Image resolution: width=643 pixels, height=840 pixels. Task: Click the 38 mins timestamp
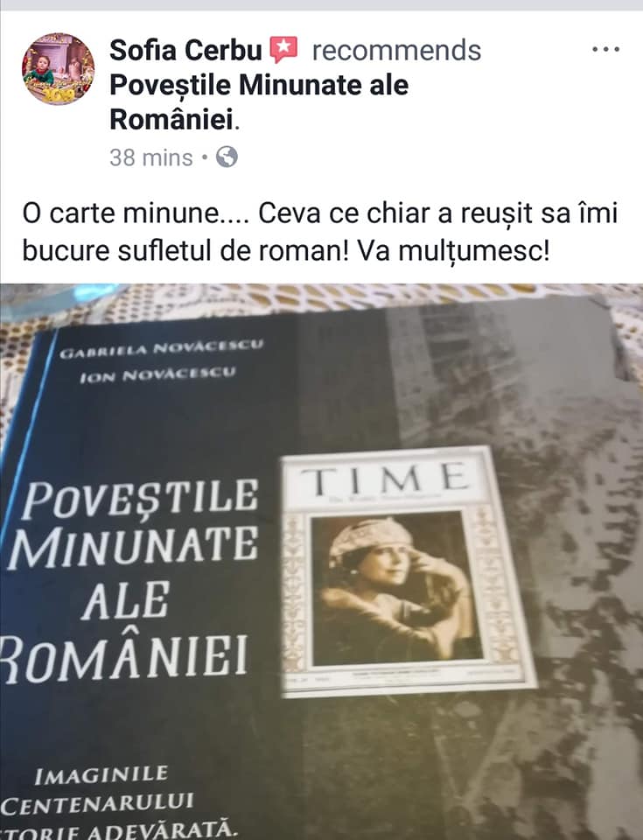[151, 157]
